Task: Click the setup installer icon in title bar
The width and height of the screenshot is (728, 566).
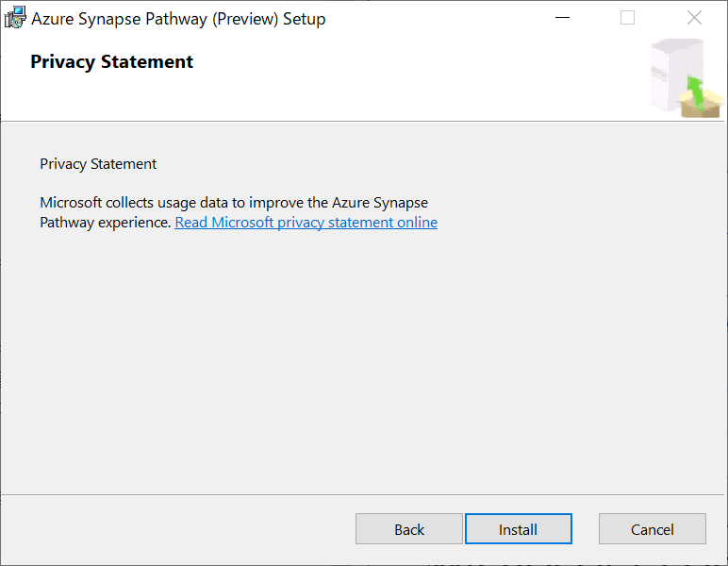Action: 16,18
